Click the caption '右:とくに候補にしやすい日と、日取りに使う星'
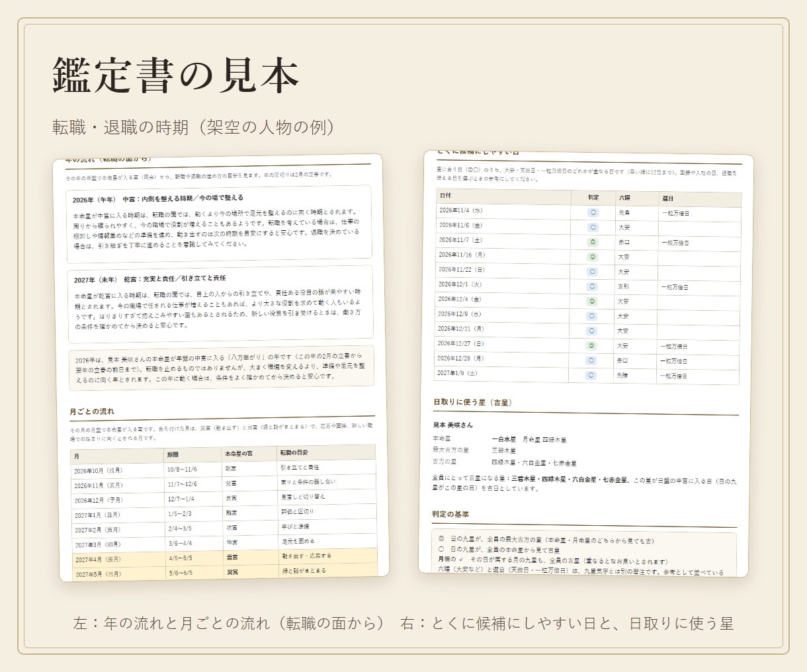This screenshot has height=672, width=807. pyautogui.click(x=567, y=623)
